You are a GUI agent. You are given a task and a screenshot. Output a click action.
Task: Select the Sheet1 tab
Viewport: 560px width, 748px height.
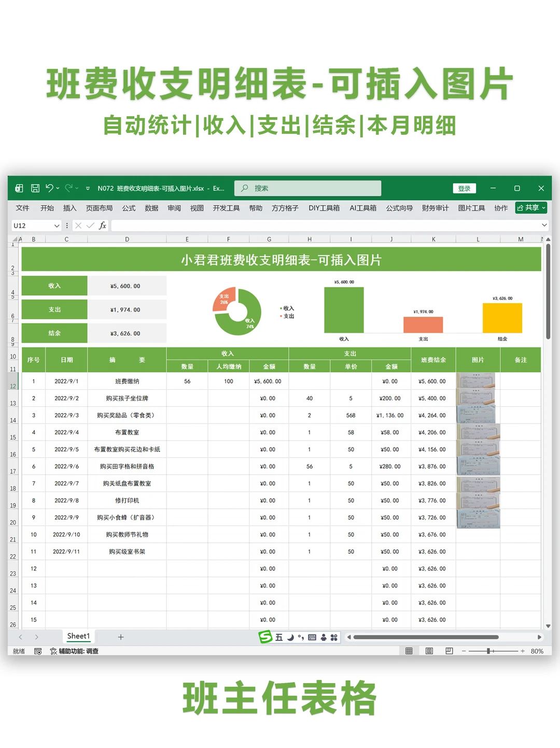pyautogui.click(x=78, y=636)
